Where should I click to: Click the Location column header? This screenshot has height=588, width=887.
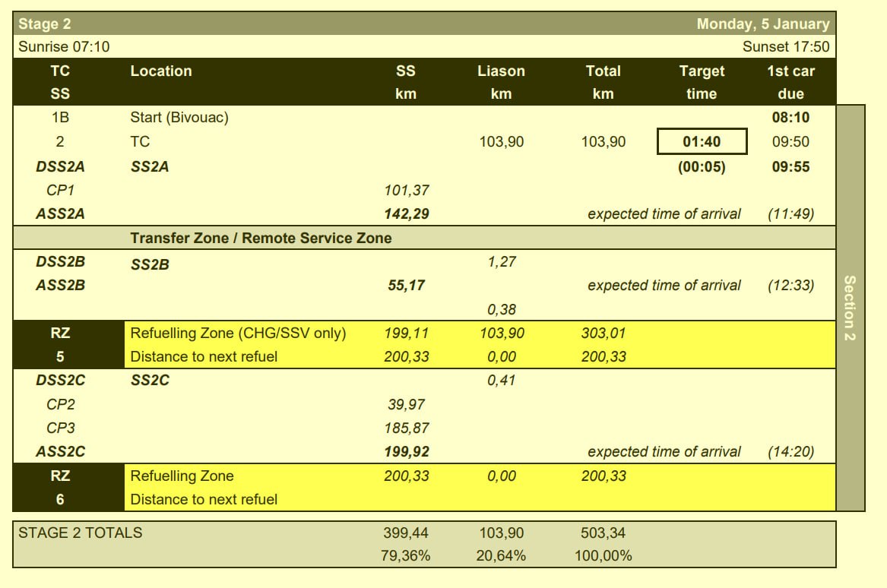(161, 71)
